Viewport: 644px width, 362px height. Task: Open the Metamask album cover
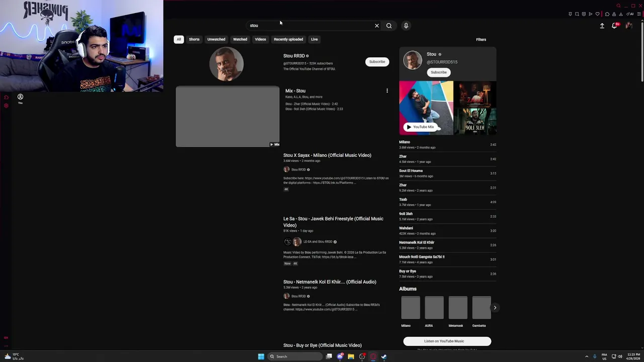click(x=458, y=308)
